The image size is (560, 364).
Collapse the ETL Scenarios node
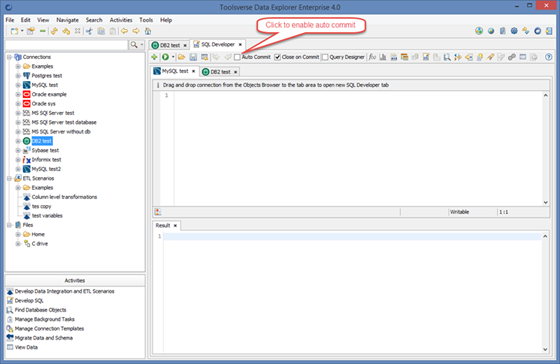point(9,178)
